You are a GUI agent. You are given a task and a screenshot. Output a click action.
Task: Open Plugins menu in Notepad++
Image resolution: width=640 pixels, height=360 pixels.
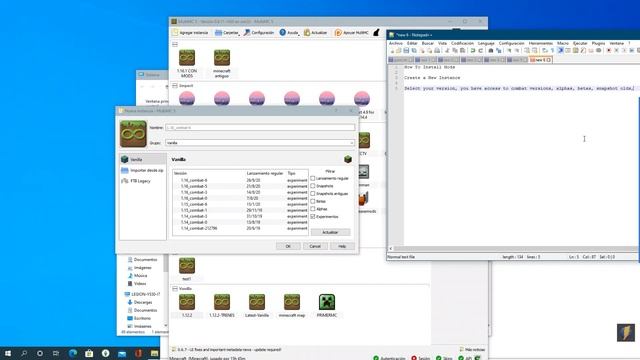(598, 43)
